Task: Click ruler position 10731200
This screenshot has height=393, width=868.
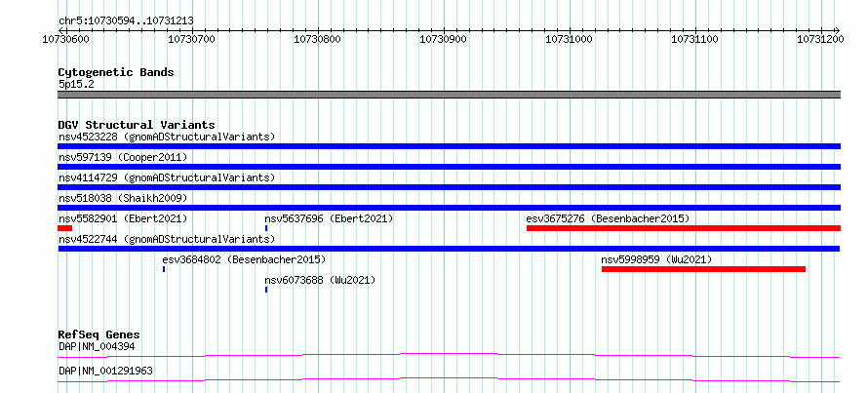Action: tap(820, 39)
